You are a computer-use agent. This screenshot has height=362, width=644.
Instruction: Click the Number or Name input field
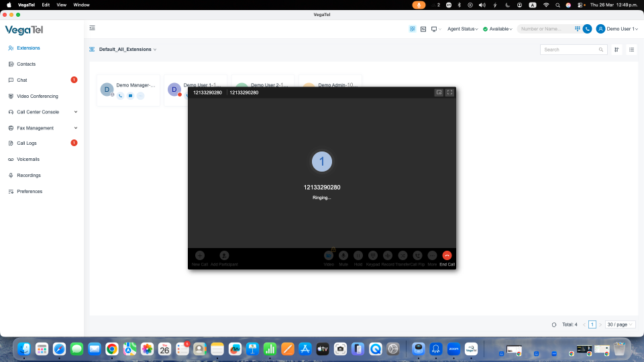(x=545, y=29)
